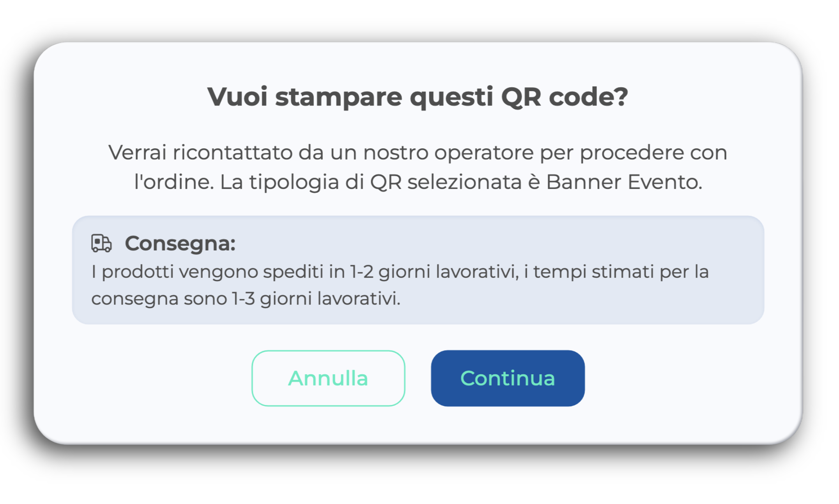
Task: Click the "l'ordine. La tipologia di QR" text
Action: [x=268, y=182]
